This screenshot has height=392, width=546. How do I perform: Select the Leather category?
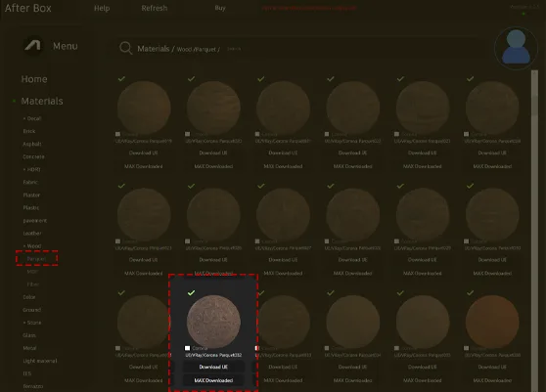tap(32, 233)
